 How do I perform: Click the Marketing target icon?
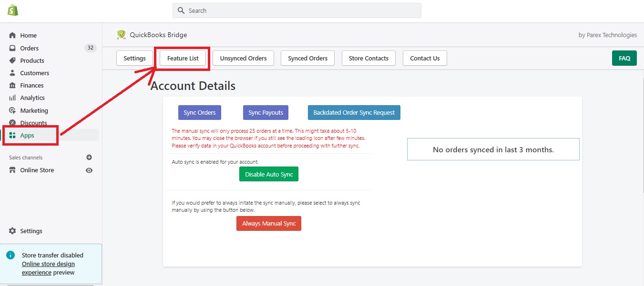point(12,110)
